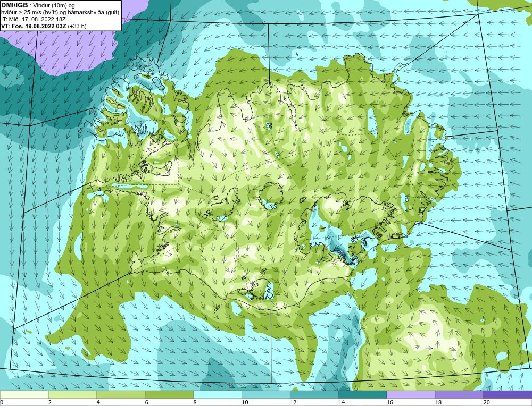Click the darkest purple swatch above 20

click(x=508, y=394)
